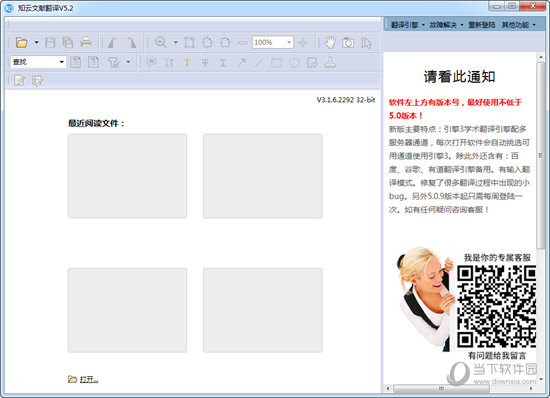Screen dimensions: 550x398
Task: Click the notice panel vertical scrollbar
Action: tap(540, 156)
